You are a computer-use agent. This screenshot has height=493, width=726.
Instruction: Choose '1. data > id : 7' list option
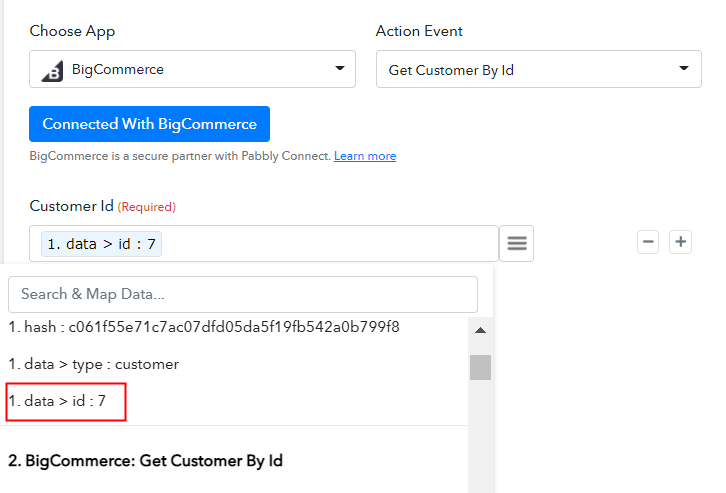coord(57,401)
